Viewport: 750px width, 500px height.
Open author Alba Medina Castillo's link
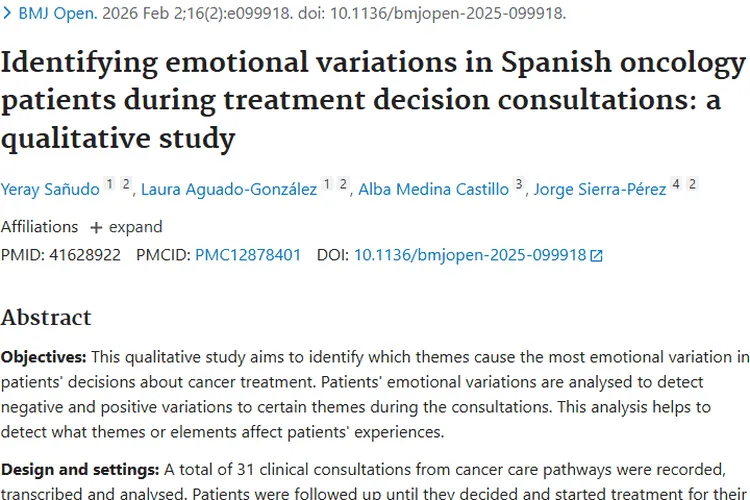pos(433,189)
